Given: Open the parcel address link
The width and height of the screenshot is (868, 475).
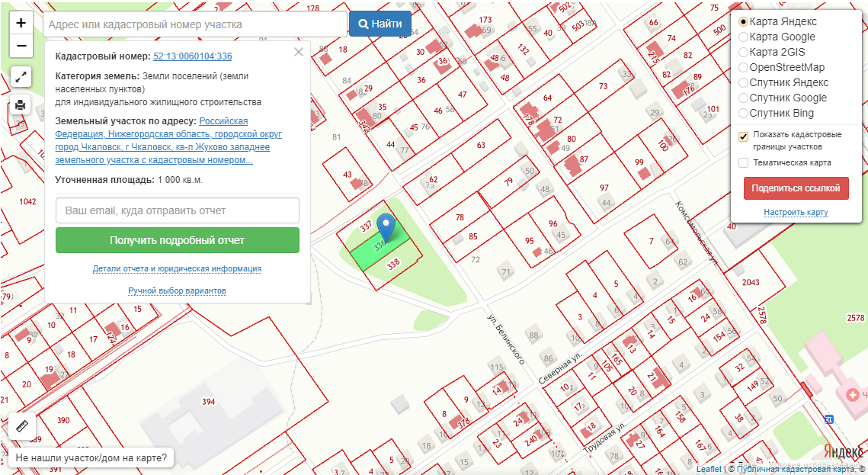Looking at the screenshot, I should [168, 140].
